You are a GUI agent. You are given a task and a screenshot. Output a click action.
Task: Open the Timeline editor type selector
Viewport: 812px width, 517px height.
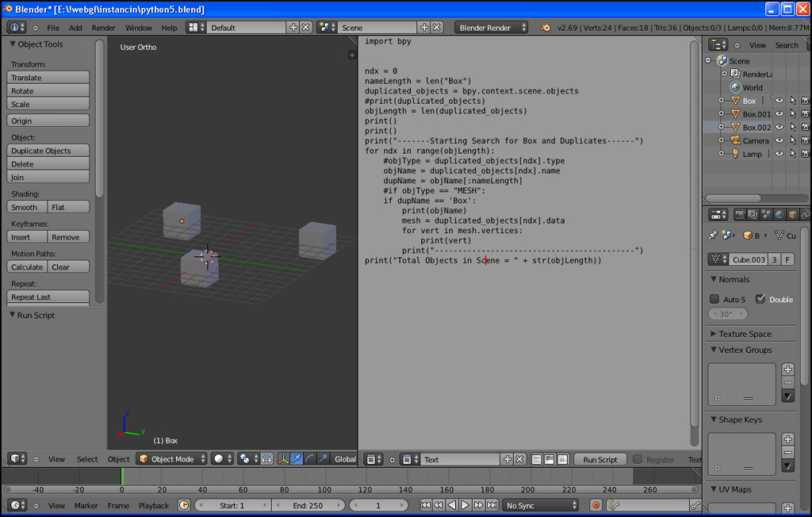[x=17, y=505]
